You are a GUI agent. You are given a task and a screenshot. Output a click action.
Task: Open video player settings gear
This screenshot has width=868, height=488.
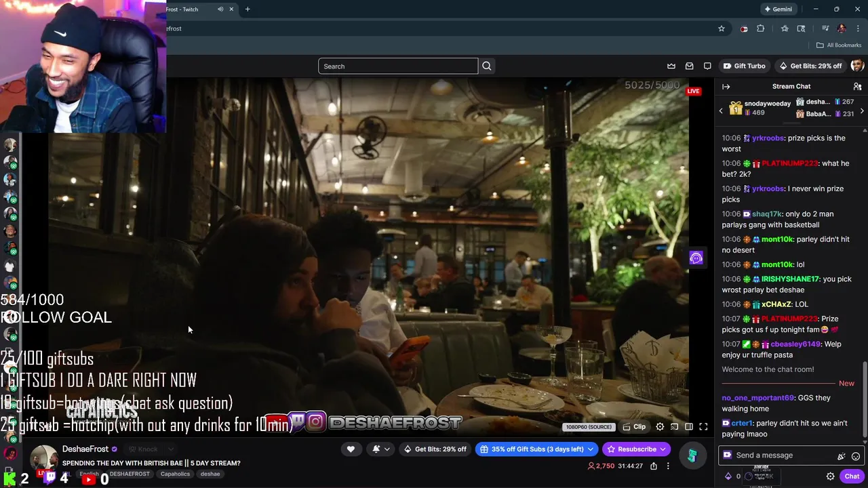660,427
